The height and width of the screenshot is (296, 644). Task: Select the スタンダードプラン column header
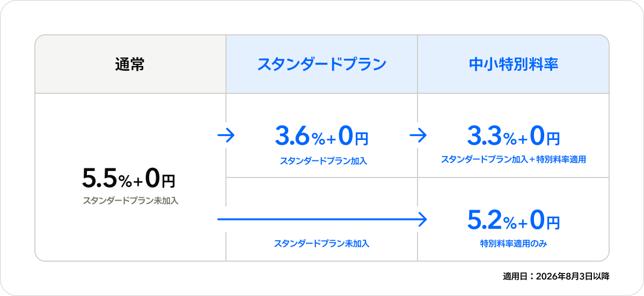(x=322, y=64)
